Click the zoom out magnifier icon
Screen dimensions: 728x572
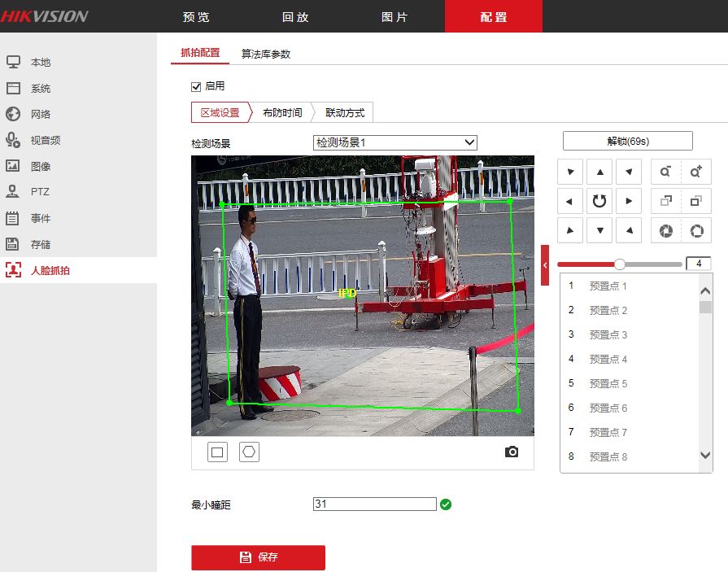(x=665, y=172)
